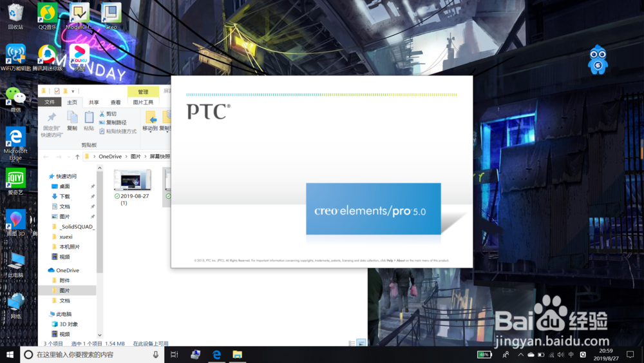Launch the Youku desktop shortcut
The width and height of the screenshot is (644, 363).
point(79,57)
